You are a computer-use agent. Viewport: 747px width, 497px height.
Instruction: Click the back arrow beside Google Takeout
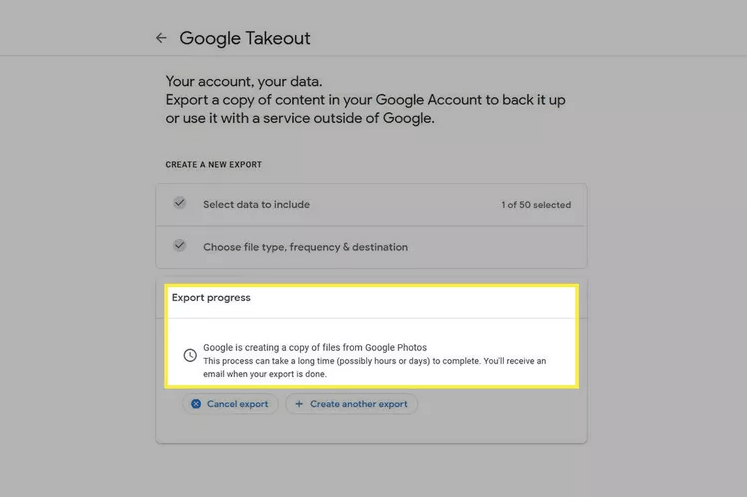[x=161, y=39]
